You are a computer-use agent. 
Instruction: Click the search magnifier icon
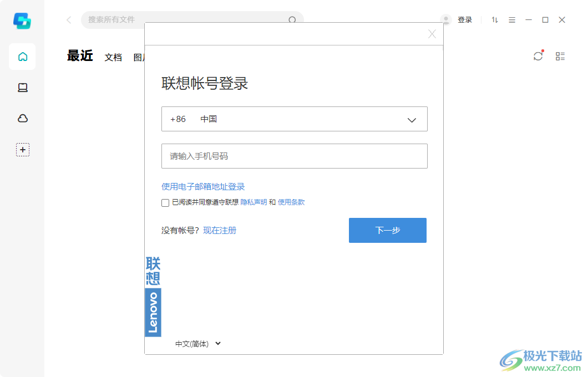coord(292,20)
